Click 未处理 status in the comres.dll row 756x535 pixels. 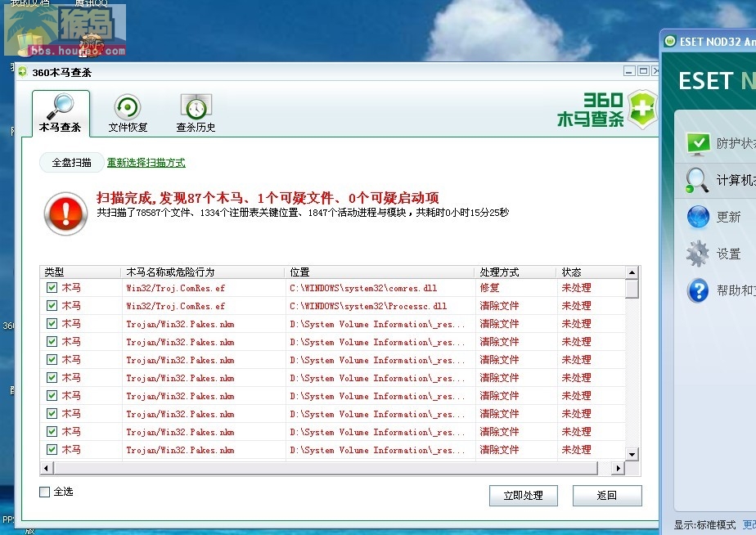click(576, 288)
